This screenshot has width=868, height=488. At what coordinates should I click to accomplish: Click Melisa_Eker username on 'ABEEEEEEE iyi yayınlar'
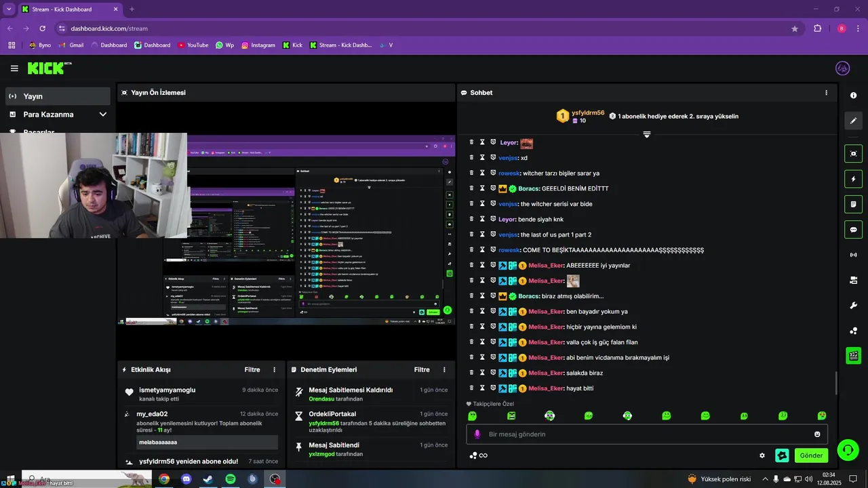546,266
